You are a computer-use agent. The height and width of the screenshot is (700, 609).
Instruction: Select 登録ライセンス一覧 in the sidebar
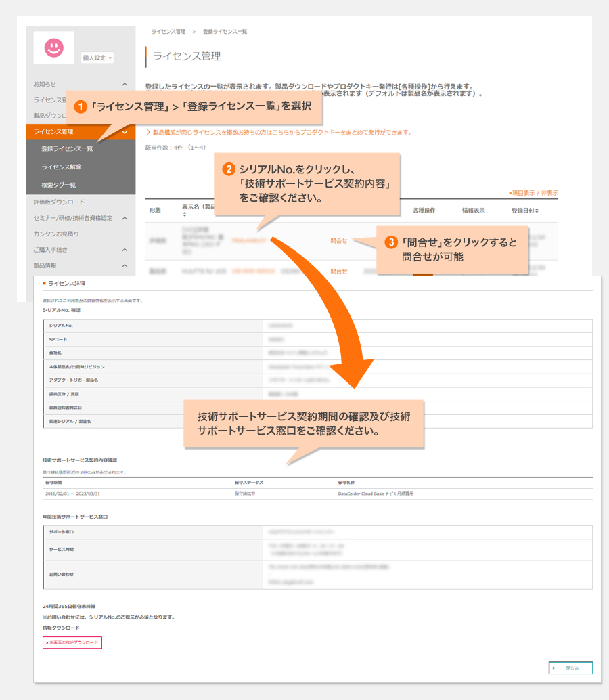coord(67,149)
